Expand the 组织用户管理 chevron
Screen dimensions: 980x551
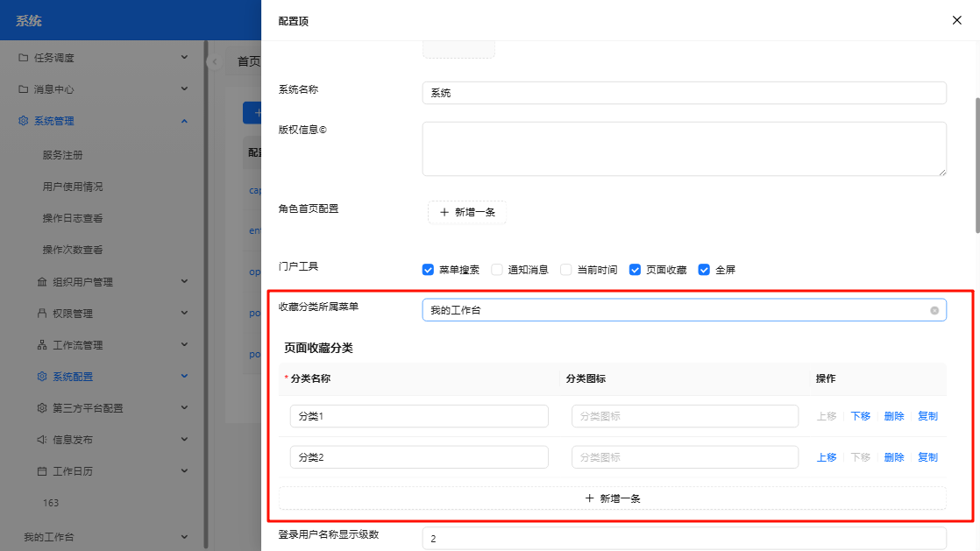click(184, 281)
